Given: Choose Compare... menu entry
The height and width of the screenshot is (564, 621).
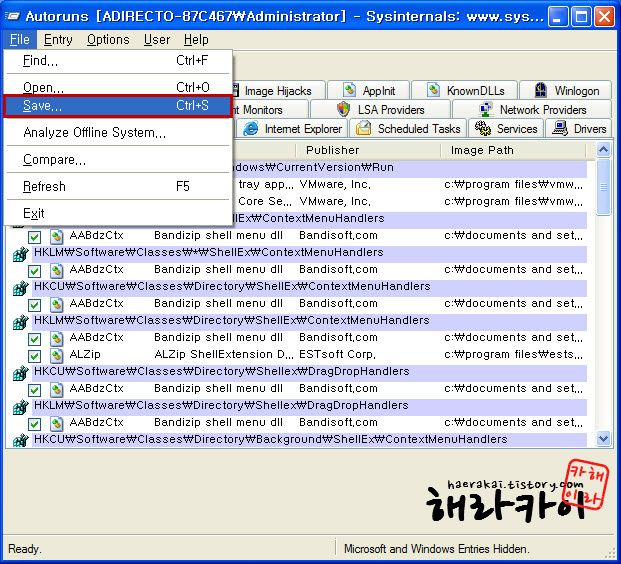Looking at the screenshot, I should click(x=118, y=159).
